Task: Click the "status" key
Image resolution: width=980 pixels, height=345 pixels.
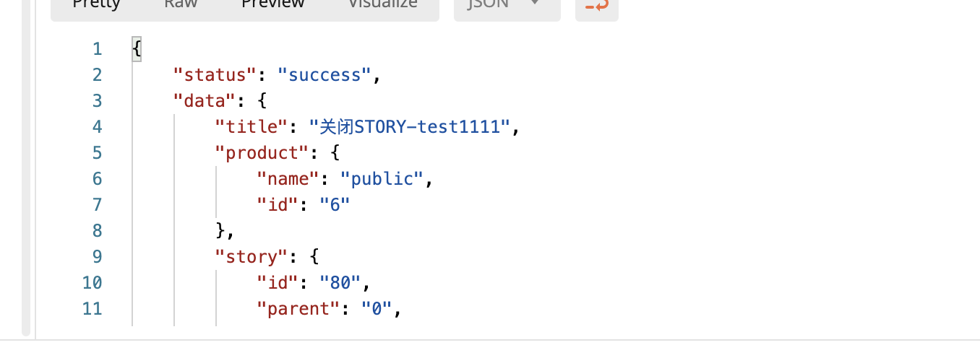Action: [215, 75]
